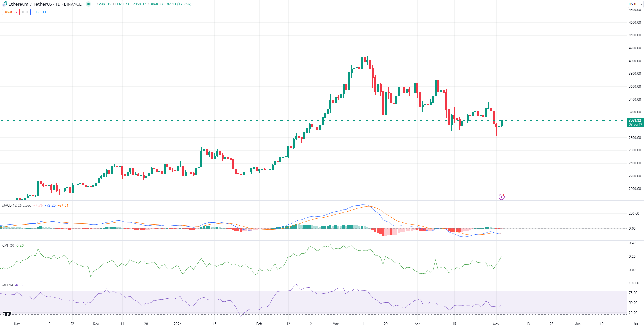This screenshot has width=644, height=325.
Task: Click the MFI scale label 75.00
Action: [633, 293]
